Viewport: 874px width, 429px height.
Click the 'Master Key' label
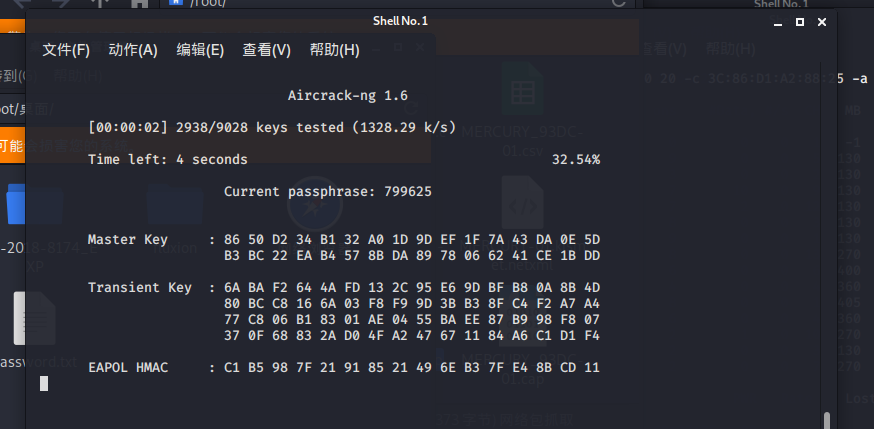point(128,240)
